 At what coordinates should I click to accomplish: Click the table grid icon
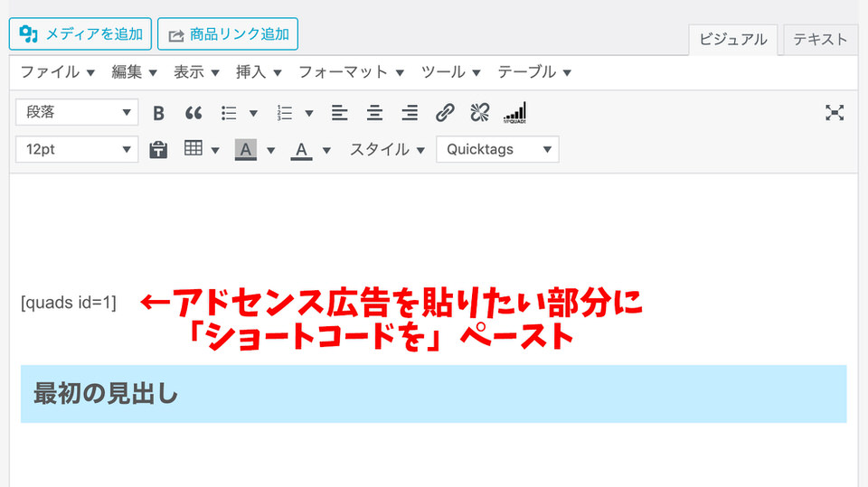(193, 148)
